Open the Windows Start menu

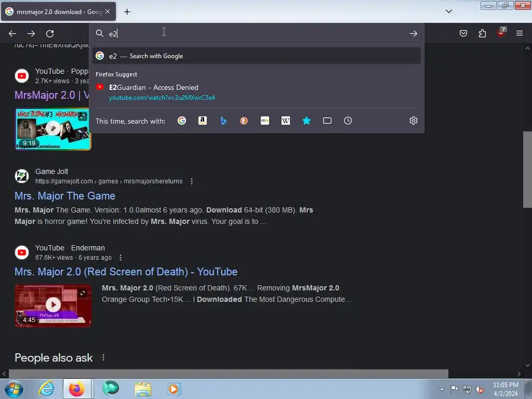tap(14, 389)
